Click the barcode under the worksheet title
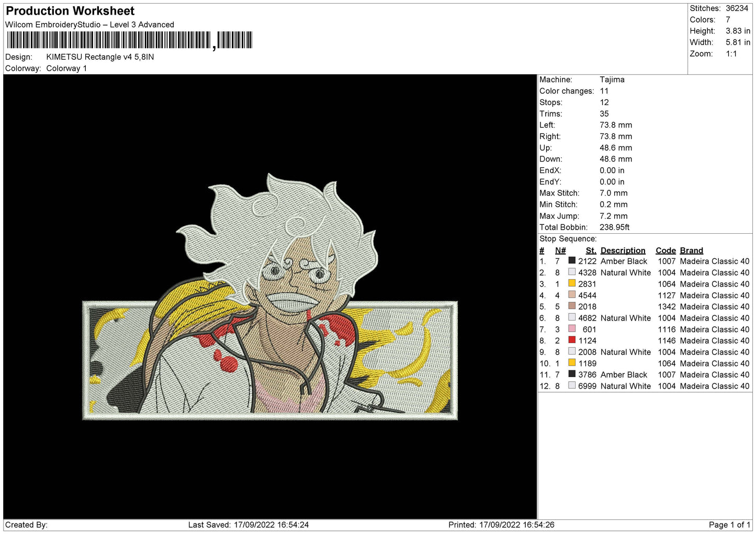Viewport: 756px width, 534px height. click(x=129, y=40)
